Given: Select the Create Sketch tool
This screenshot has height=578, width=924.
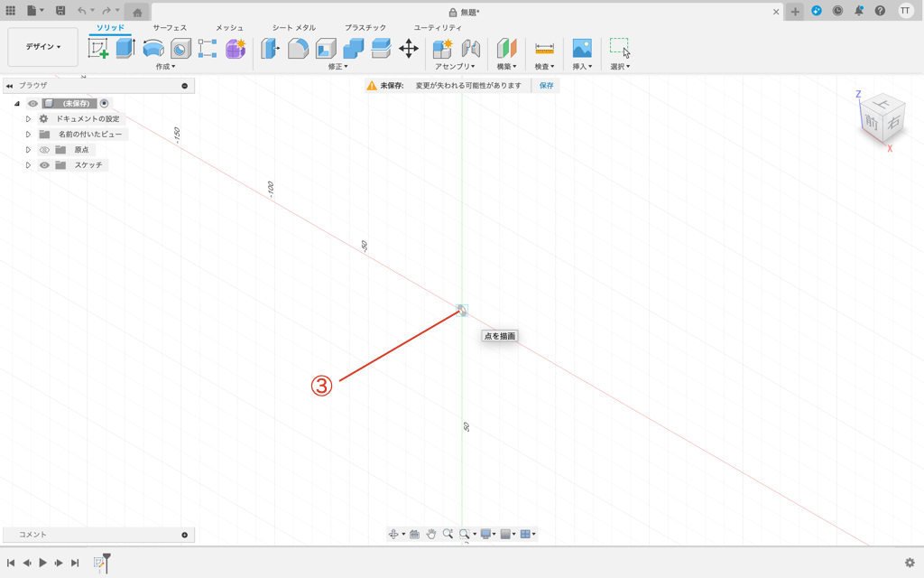Looking at the screenshot, I should point(97,49).
